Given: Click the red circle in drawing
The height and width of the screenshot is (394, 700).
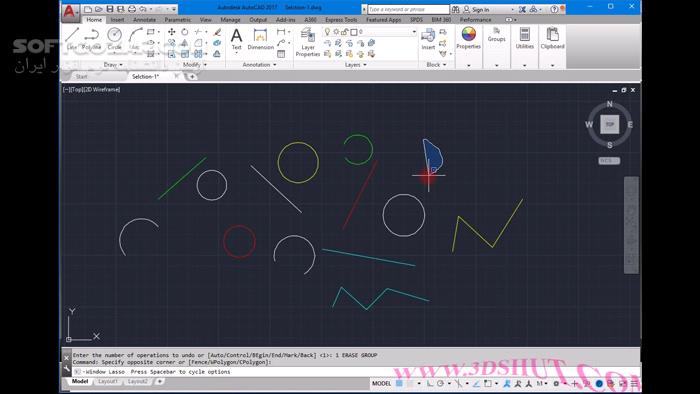Looking at the screenshot, I should pyautogui.click(x=239, y=241).
